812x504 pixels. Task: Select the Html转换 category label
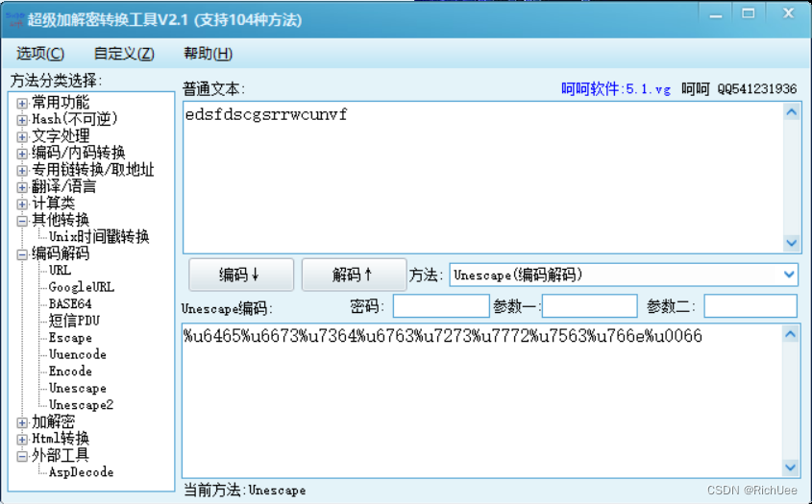(x=61, y=439)
